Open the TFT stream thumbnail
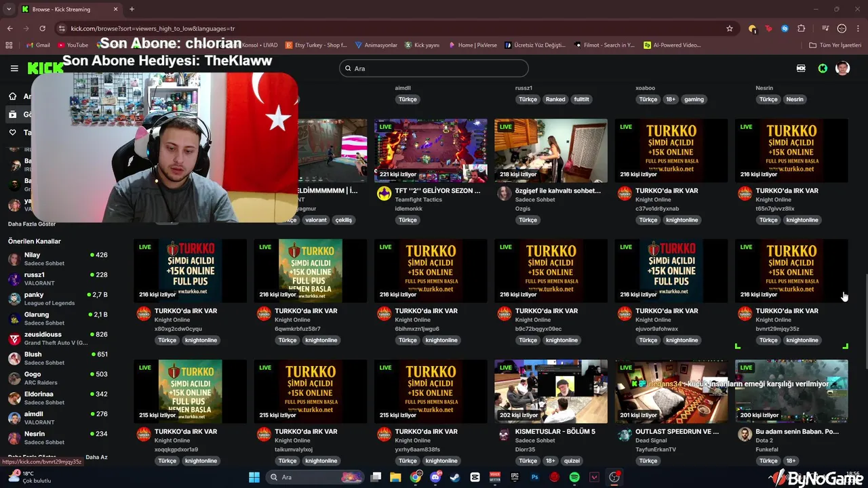 pyautogui.click(x=431, y=150)
